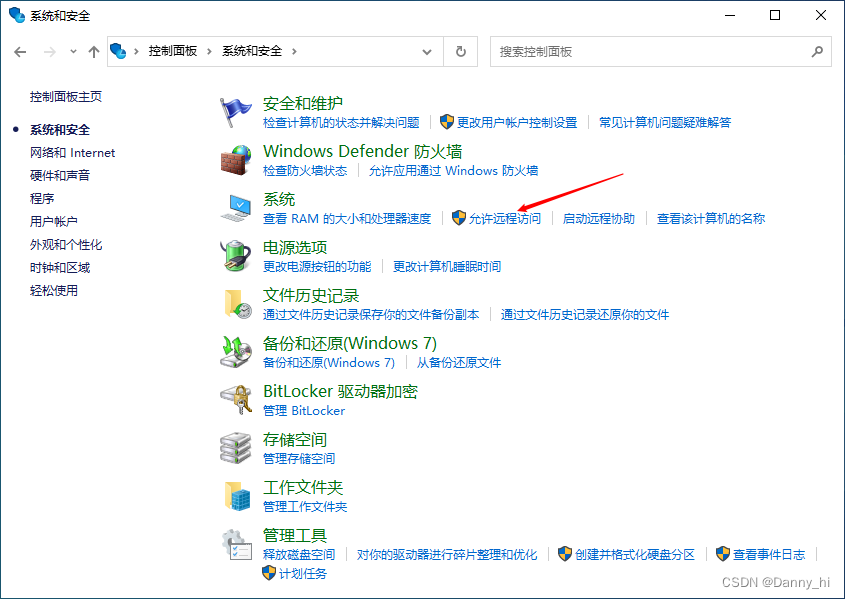Click the Work Folders icon
Image resolution: width=845 pixels, height=599 pixels.
tap(237, 496)
